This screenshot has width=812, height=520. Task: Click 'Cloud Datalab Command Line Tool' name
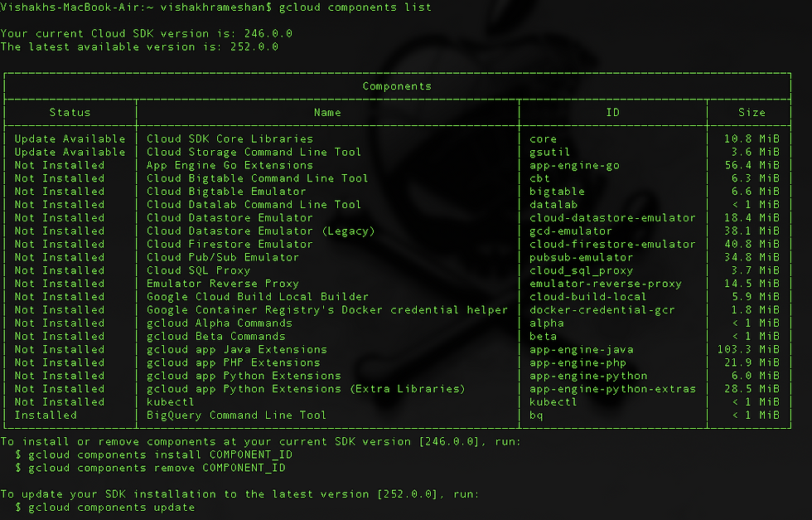pyautogui.click(x=254, y=205)
